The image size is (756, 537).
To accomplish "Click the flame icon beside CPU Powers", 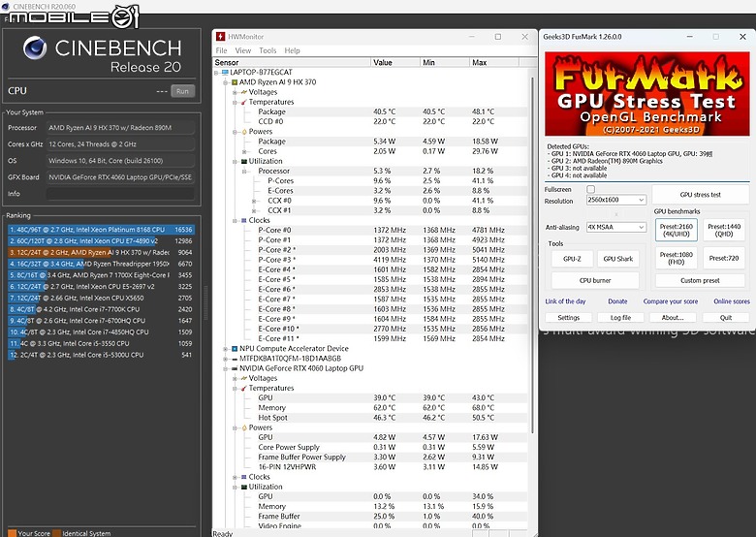I will tap(244, 132).
